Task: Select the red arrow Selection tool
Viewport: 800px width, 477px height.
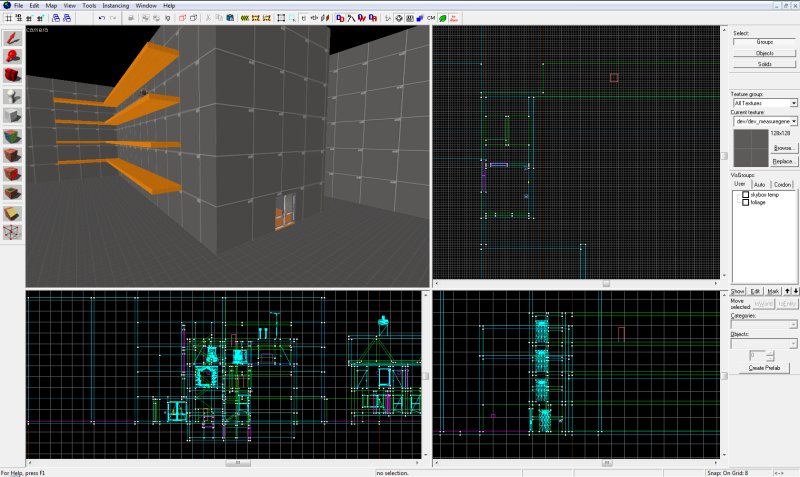Action: click(x=12, y=38)
